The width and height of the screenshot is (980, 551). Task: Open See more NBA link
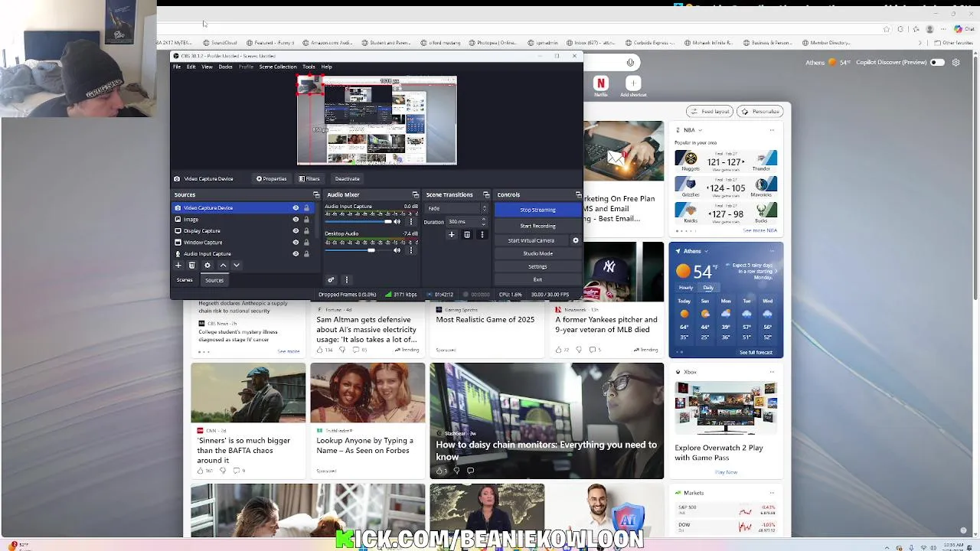coord(760,230)
